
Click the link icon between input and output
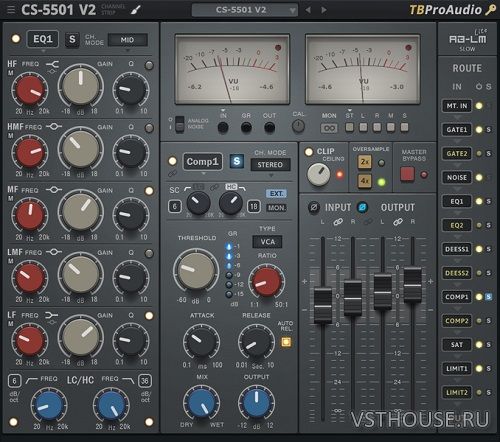(x=368, y=222)
